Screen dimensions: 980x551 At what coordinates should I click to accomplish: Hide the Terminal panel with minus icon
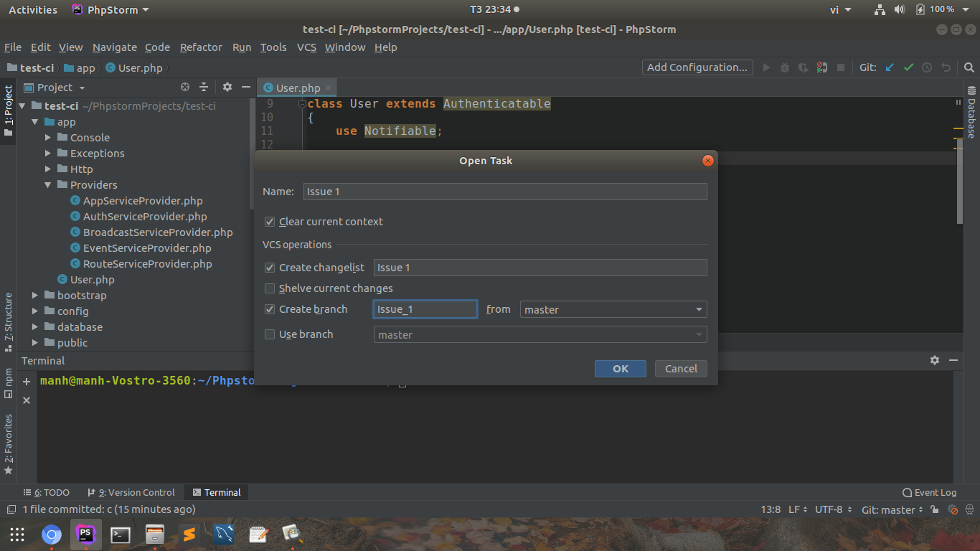[x=953, y=360]
